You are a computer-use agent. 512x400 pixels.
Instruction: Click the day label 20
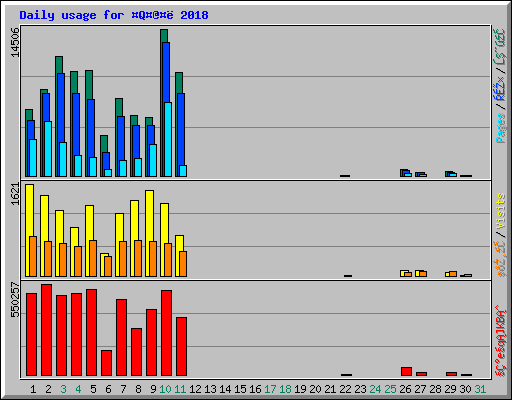(x=315, y=389)
